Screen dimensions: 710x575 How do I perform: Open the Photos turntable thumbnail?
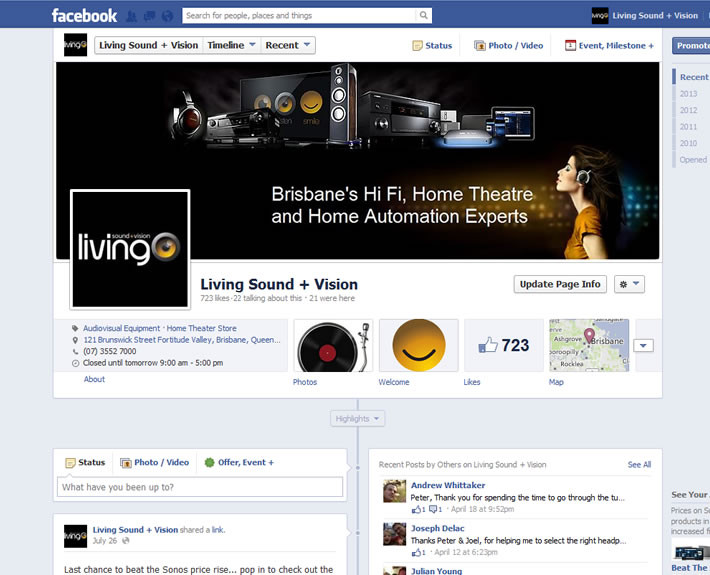coord(333,345)
